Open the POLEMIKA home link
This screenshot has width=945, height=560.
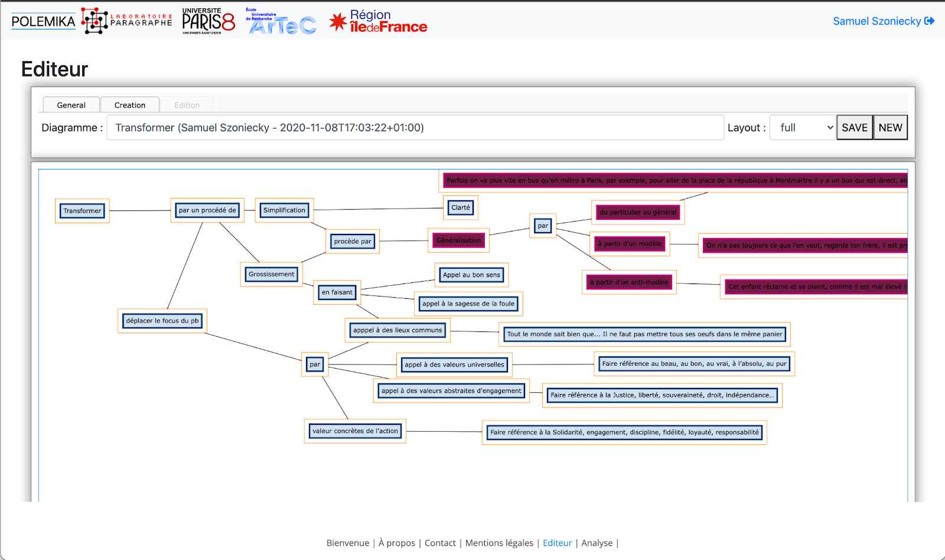tap(43, 22)
